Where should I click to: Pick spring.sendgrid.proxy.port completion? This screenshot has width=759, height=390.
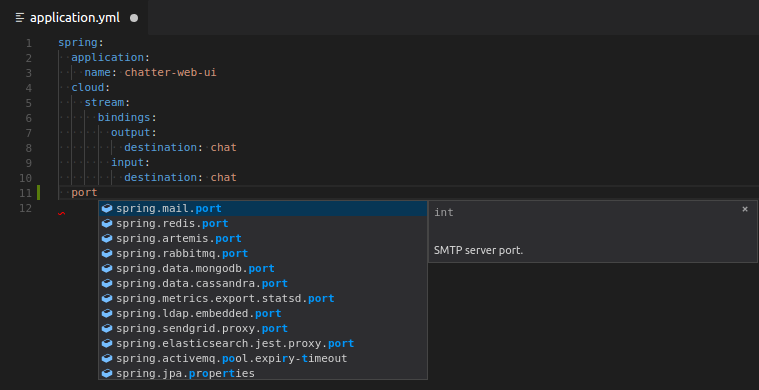263,329
